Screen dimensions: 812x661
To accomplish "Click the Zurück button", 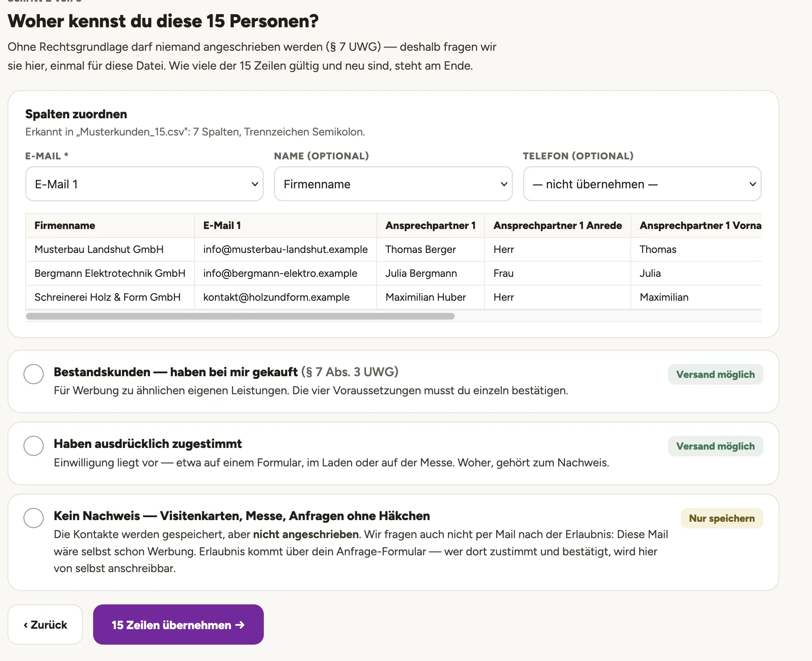I will coord(45,625).
